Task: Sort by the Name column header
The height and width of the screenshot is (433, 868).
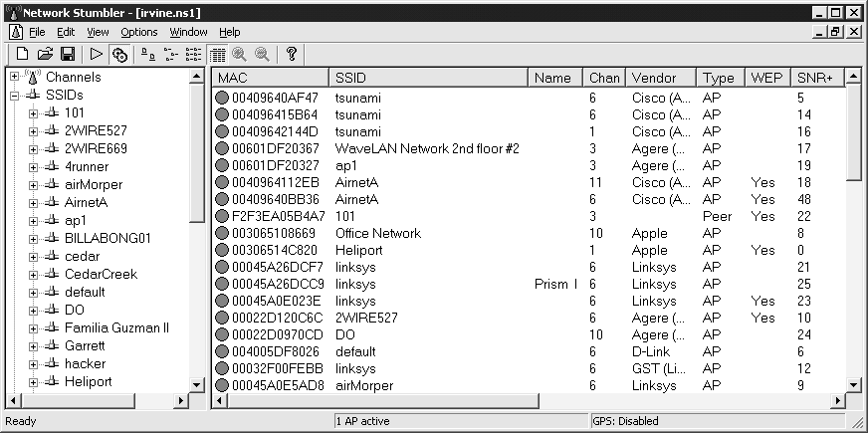Action: 555,78
